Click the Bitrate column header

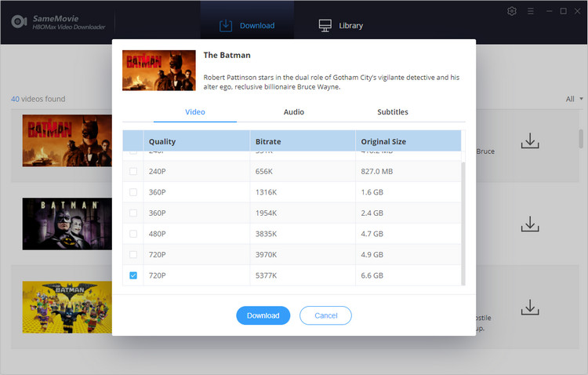[303, 141]
